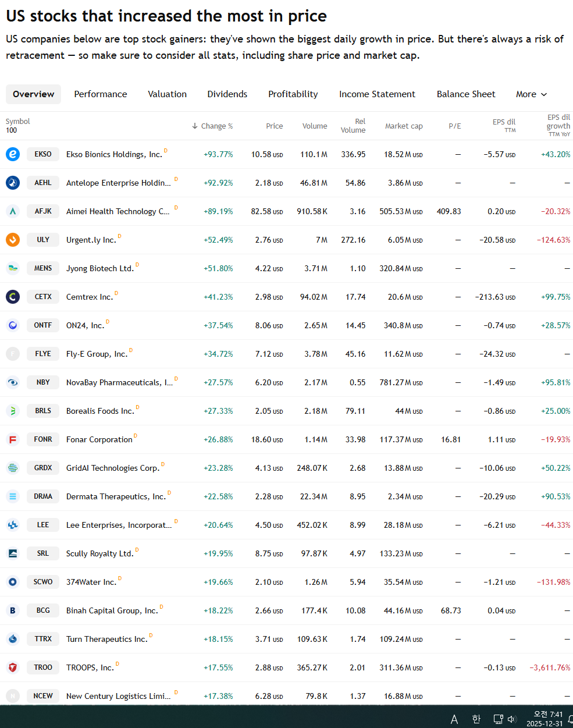Image resolution: width=573 pixels, height=728 pixels.
Task: Sort by the Rel Volume column header
Action: pyautogui.click(x=353, y=126)
